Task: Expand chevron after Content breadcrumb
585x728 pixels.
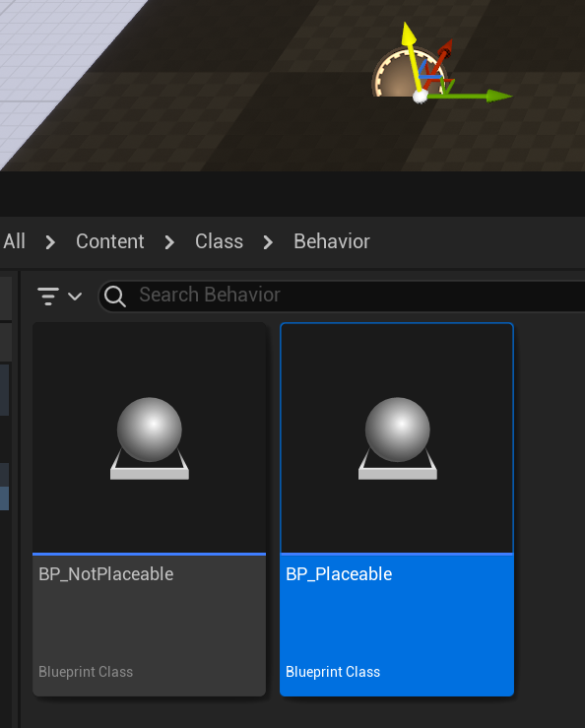Action: click(x=169, y=242)
